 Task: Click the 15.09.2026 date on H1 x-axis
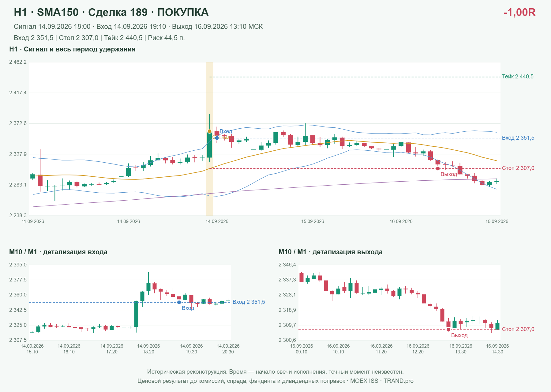[313, 221]
